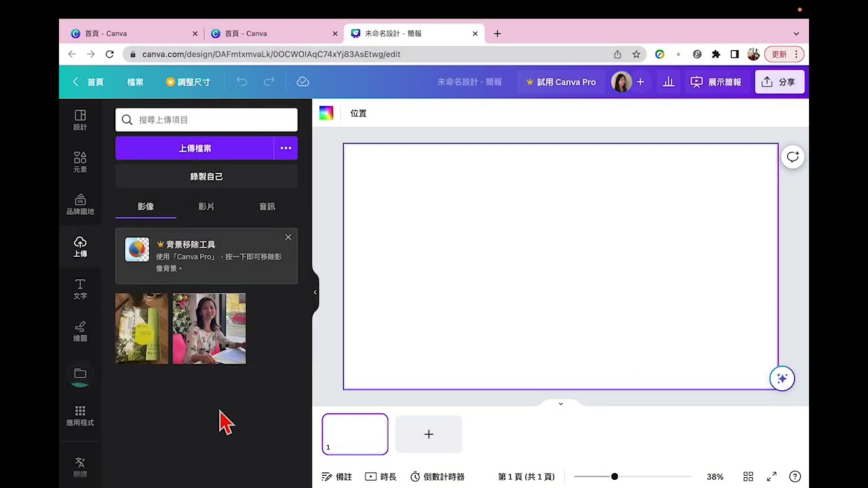Open the 檔案 (File) menu
The image size is (868, 488).
coord(135,82)
